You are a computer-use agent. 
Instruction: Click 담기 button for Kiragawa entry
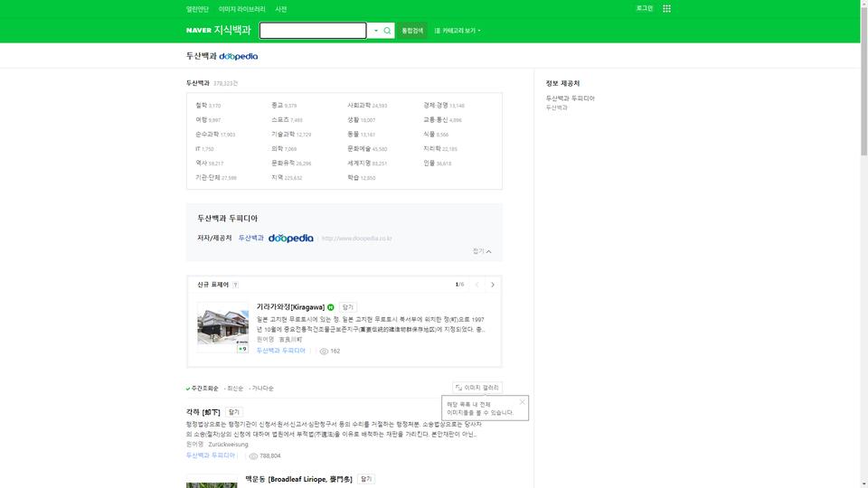click(347, 307)
